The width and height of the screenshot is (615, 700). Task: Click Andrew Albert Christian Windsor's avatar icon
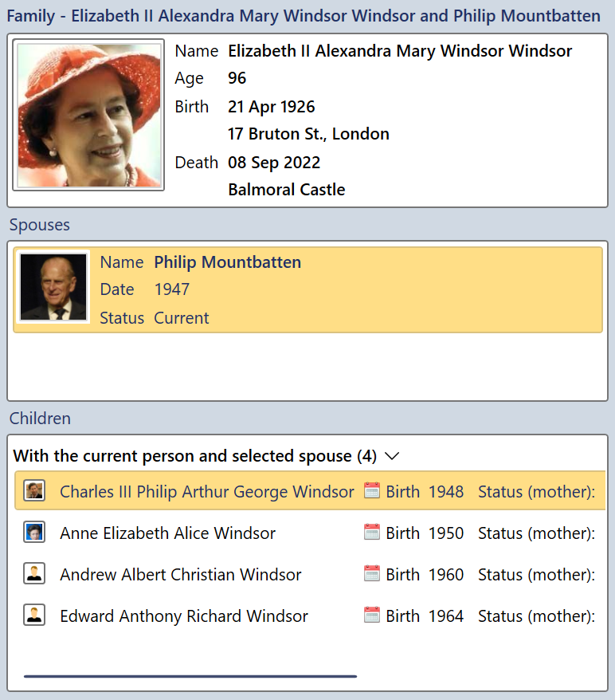point(34,574)
